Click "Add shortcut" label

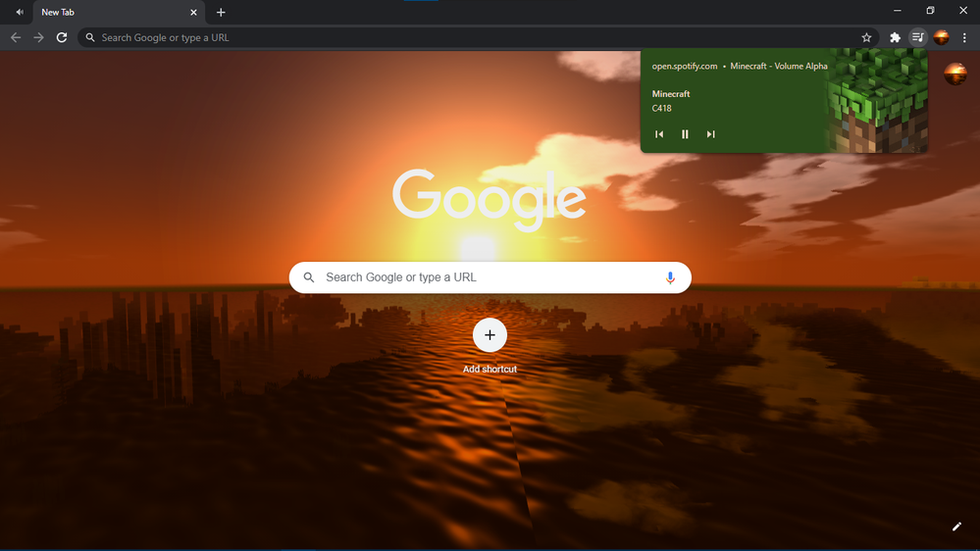[x=490, y=370]
